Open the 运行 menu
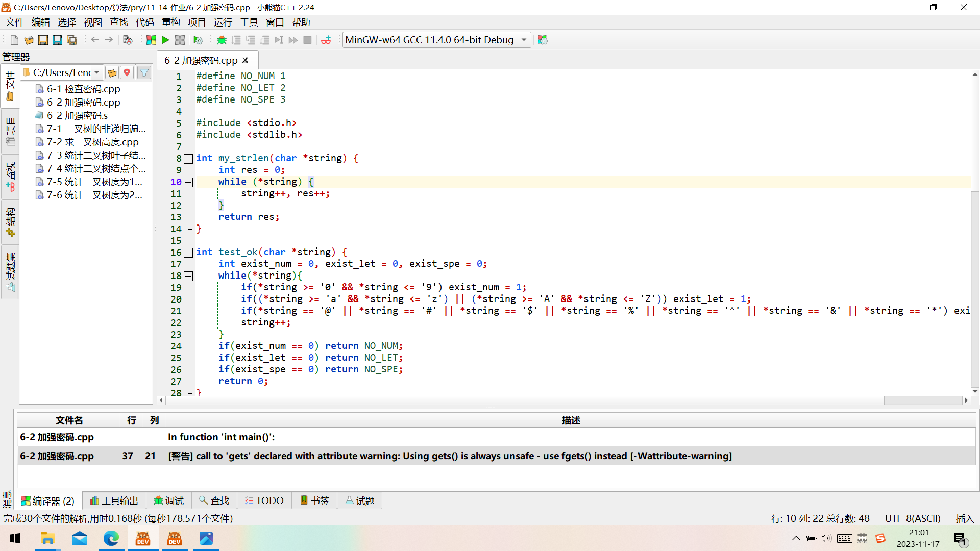The height and width of the screenshot is (551, 980). 223,22
